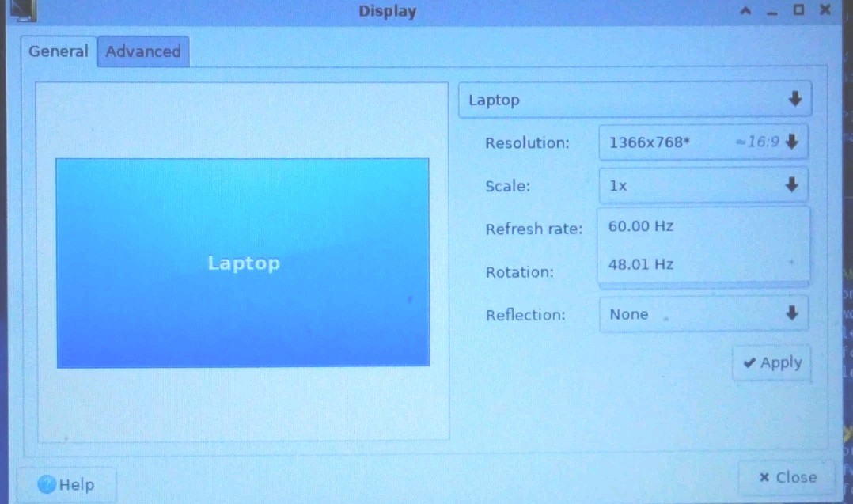Click the Apply checkmark icon

[x=749, y=362]
